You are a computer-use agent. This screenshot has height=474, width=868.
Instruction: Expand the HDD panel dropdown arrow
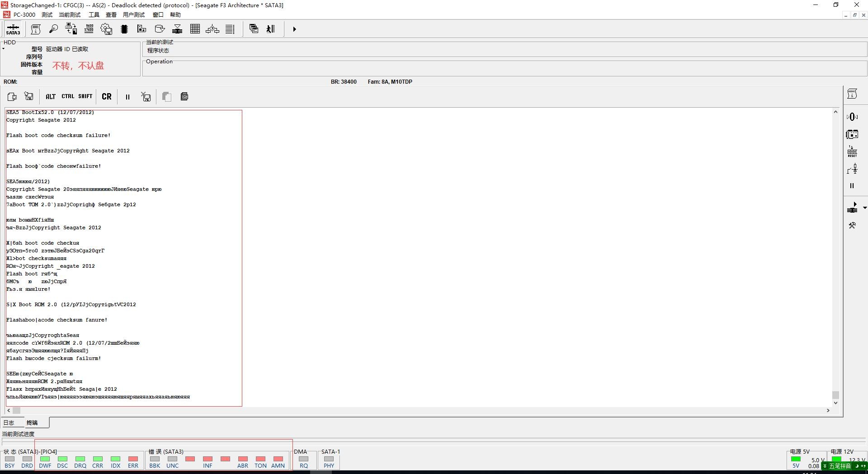[x=3, y=48]
